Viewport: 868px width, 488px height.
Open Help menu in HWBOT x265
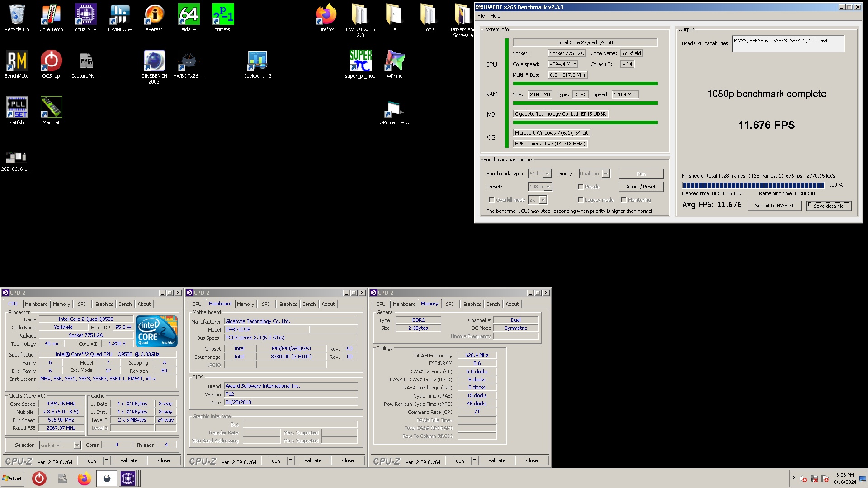(x=495, y=16)
